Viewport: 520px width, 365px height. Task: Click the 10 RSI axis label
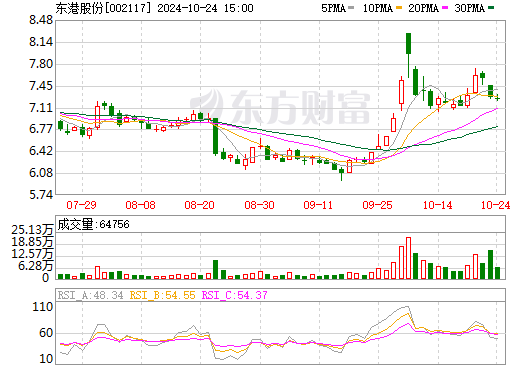[x=46, y=359]
